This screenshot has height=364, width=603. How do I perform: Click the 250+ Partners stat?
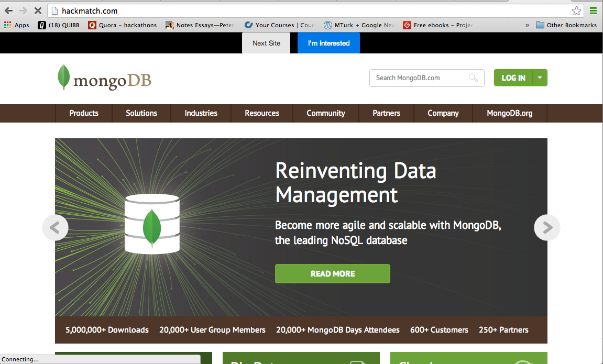[503, 330]
